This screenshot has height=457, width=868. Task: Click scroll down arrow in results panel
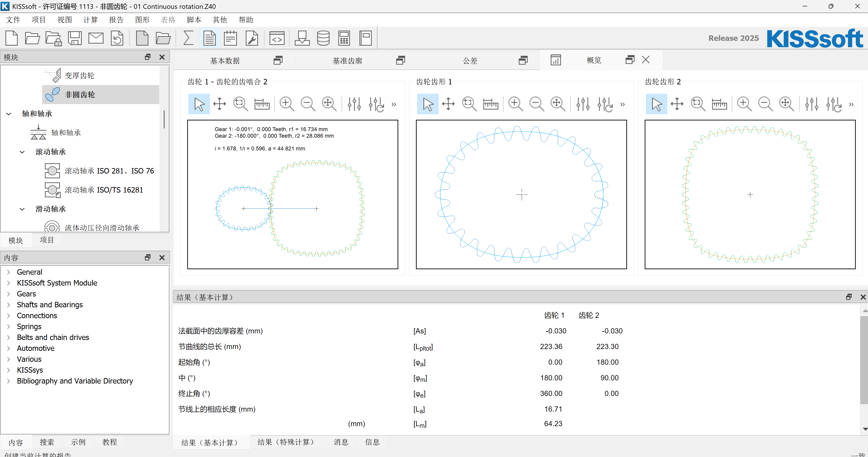[x=865, y=429]
